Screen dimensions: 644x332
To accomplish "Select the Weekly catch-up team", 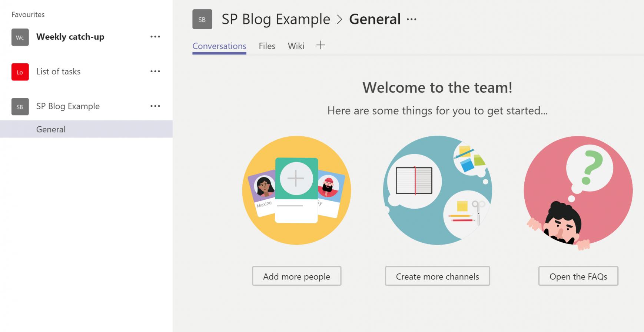I will click(70, 37).
